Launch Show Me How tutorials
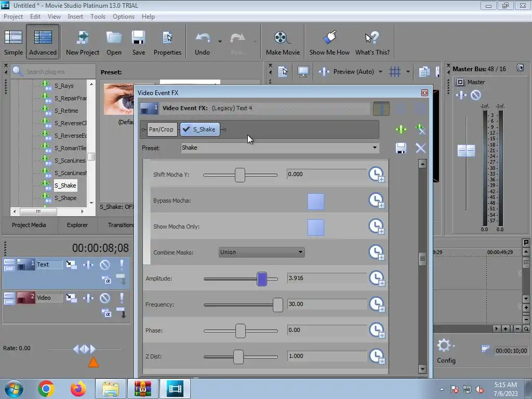The width and height of the screenshot is (532, 399). click(329, 43)
